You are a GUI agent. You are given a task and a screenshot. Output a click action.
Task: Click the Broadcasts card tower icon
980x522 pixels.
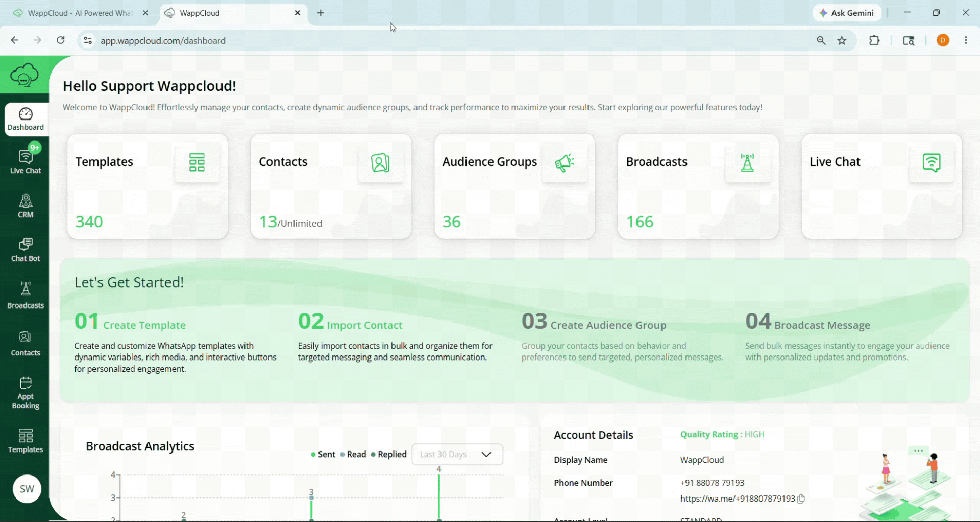[748, 162]
